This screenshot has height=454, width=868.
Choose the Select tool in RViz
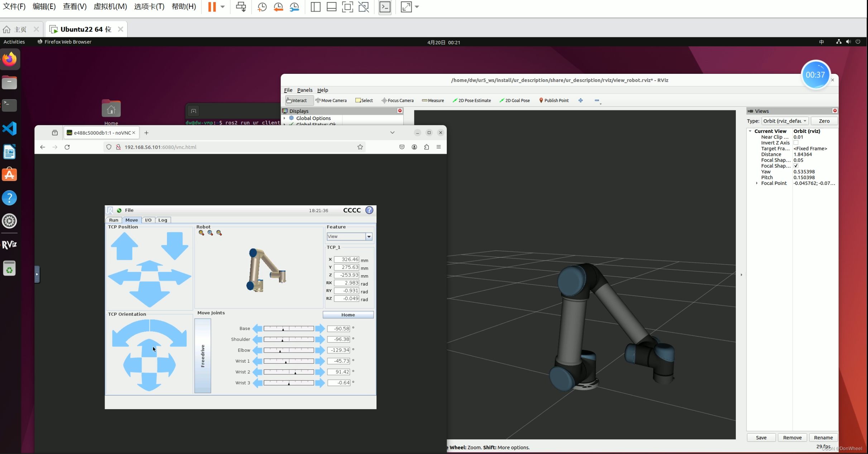coord(364,100)
